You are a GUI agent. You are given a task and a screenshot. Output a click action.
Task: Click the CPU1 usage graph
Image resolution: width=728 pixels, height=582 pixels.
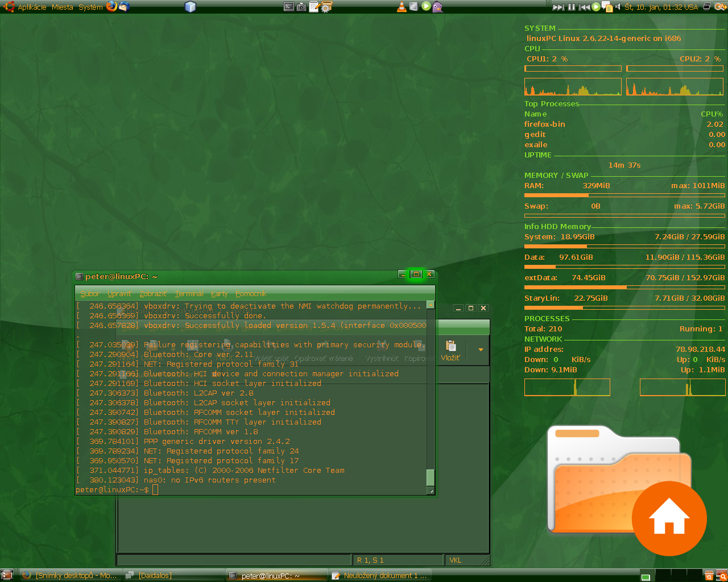coord(573,86)
